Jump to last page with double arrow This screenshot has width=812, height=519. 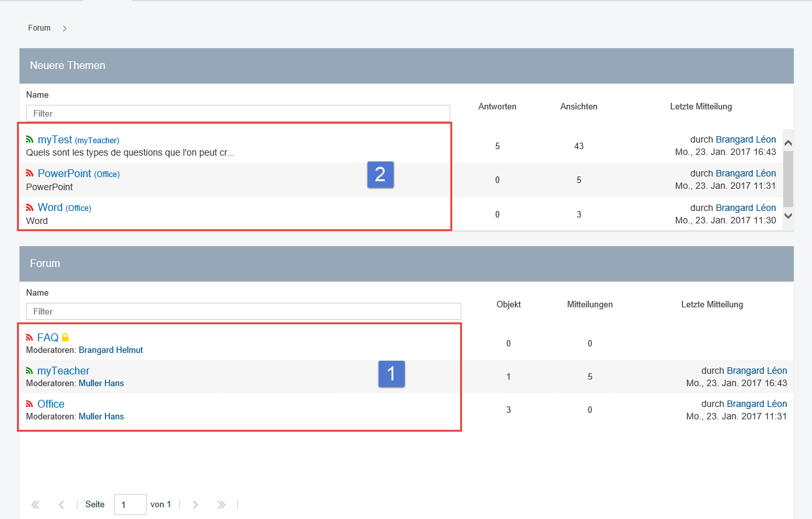(x=222, y=505)
